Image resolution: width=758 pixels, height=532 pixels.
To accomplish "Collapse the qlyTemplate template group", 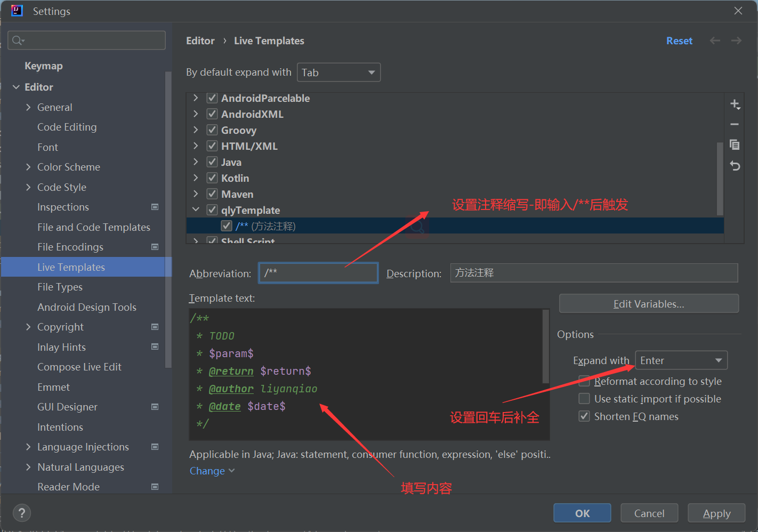I will point(196,210).
